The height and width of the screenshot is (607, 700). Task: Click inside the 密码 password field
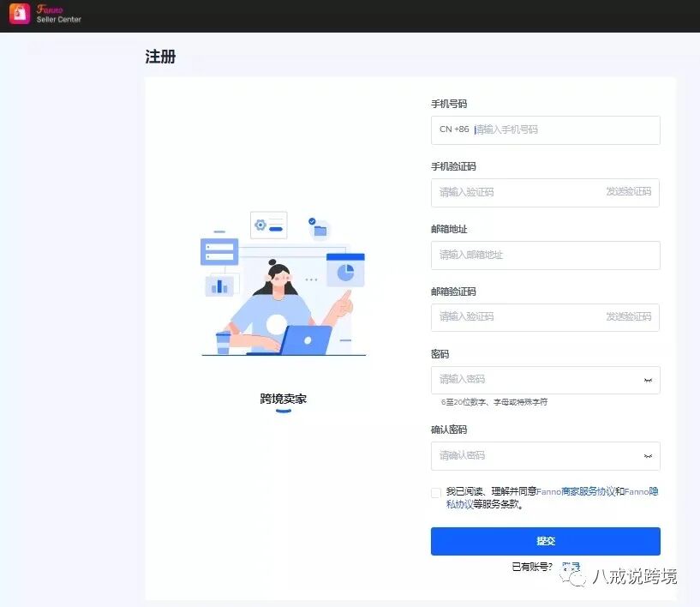click(x=531, y=380)
